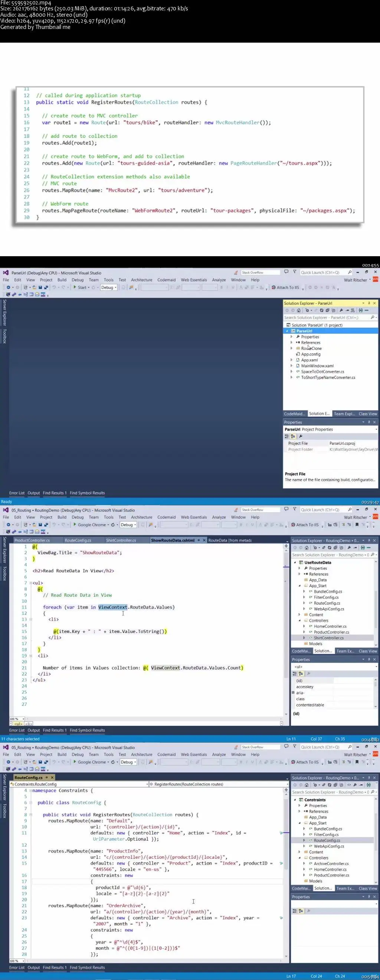
Task: Click Categorized icon in ParseUrl Properties panel
Action: [287, 436]
